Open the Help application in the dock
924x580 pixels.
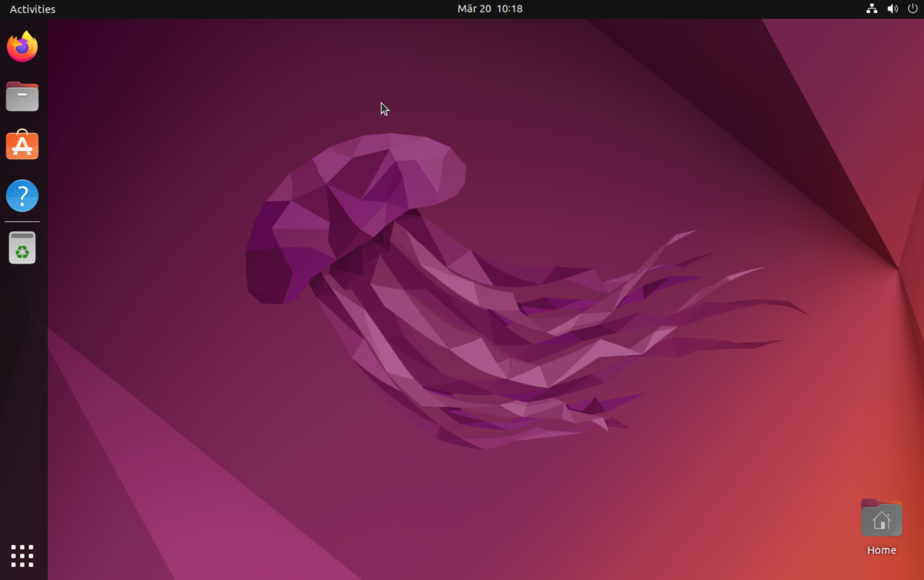coord(22,195)
